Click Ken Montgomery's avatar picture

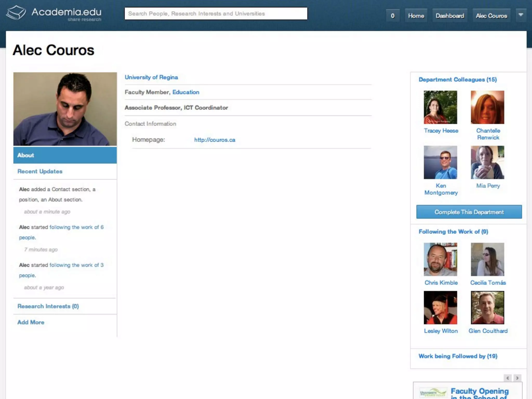440,162
